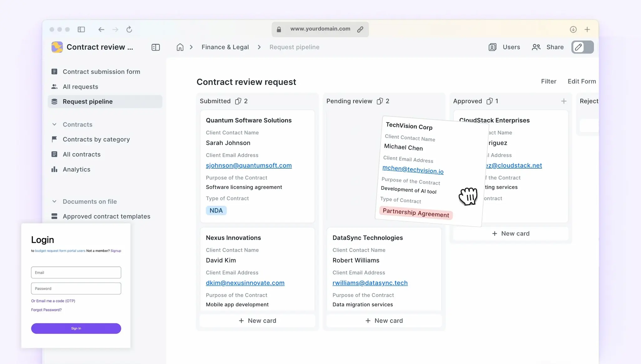Click Submitted column header
641x364 pixels.
pos(215,101)
